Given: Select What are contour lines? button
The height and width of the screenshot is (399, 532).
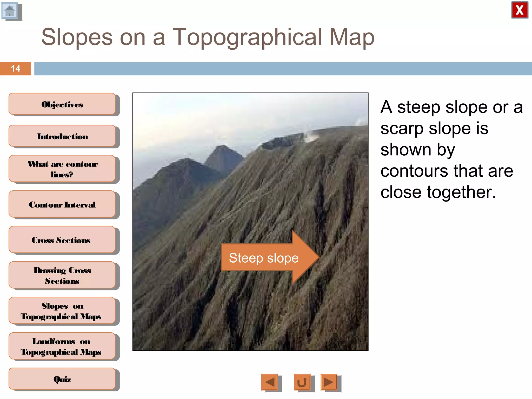Looking at the screenshot, I should click(62, 169).
